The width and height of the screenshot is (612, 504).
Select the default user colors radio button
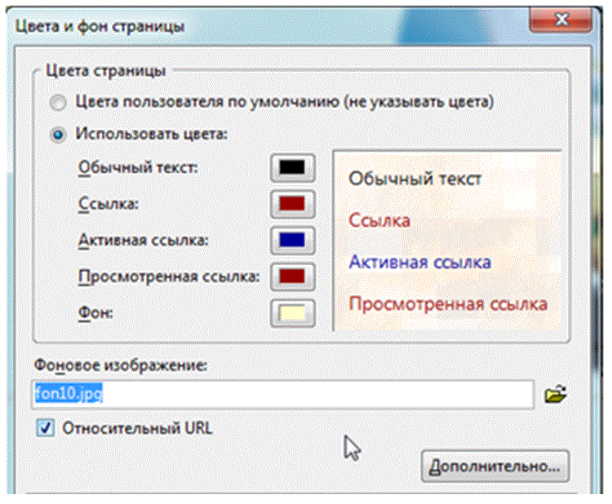[x=58, y=103]
